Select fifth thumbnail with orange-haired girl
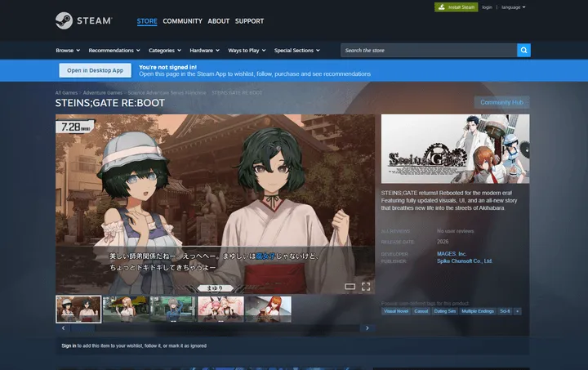This screenshot has height=370, width=588. coord(268,310)
